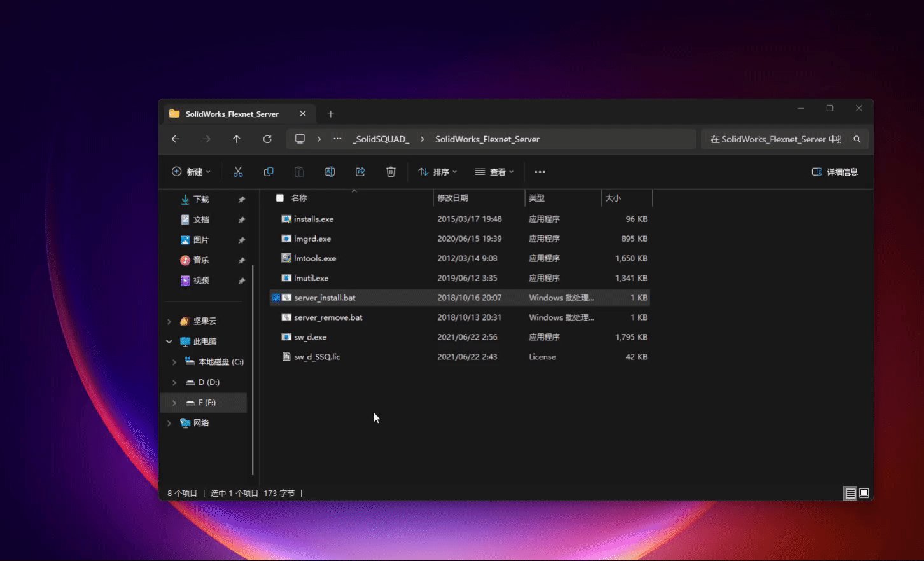Click the Paste clipboard icon
The image size is (924, 561).
point(299,172)
